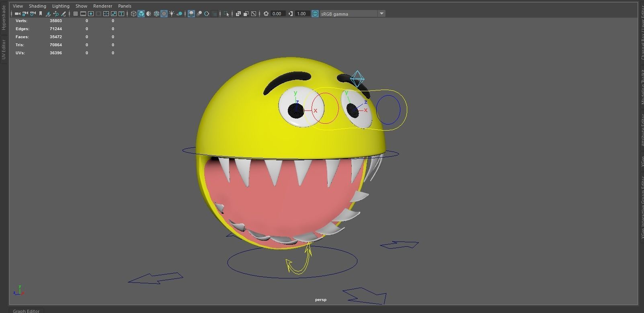Click the Edges count 71244

(56, 29)
